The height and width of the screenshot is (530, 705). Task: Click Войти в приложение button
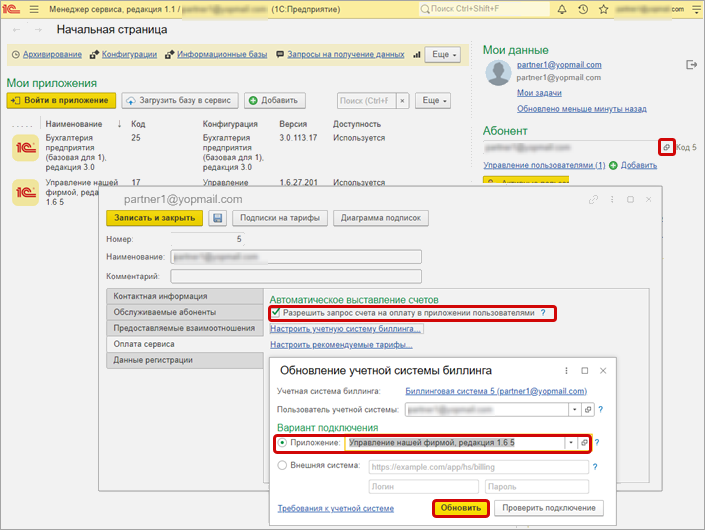pos(61,101)
